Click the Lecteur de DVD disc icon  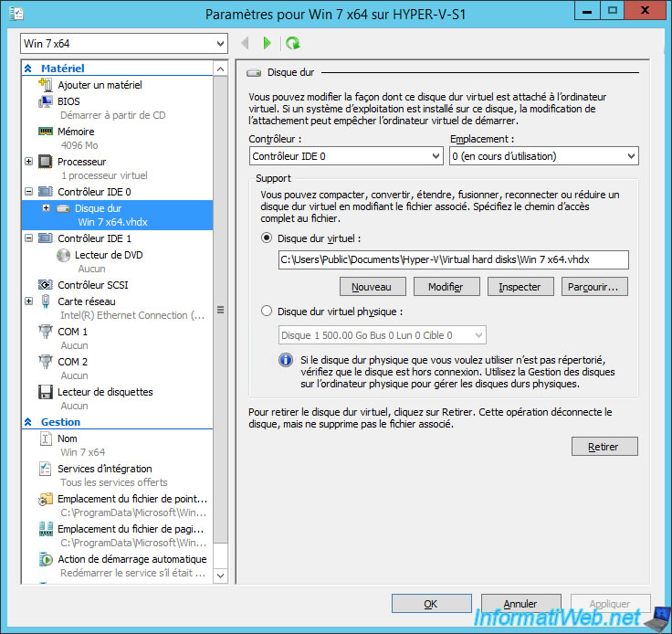tap(63, 255)
